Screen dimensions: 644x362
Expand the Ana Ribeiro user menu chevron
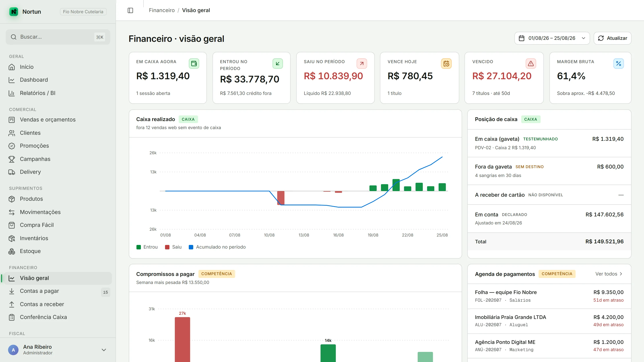[104, 350]
